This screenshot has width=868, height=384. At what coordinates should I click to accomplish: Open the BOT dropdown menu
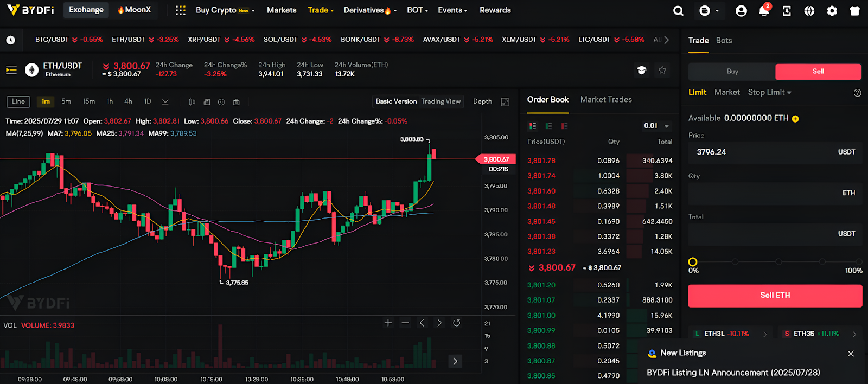click(x=418, y=10)
